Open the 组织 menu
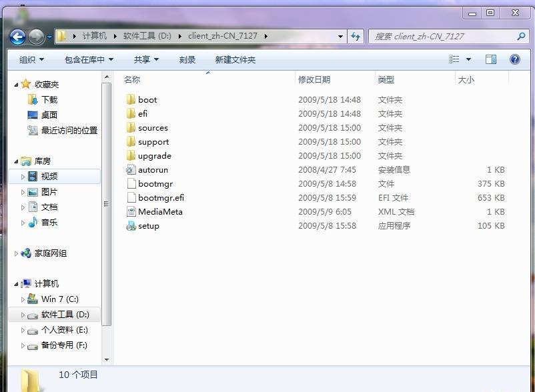535x392 pixels. (31, 59)
